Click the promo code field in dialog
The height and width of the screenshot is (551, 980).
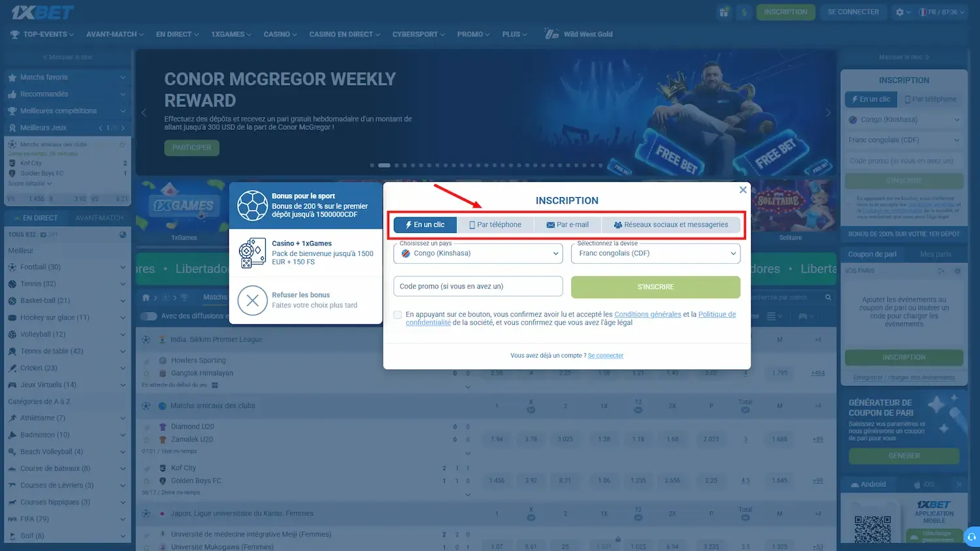point(478,287)
